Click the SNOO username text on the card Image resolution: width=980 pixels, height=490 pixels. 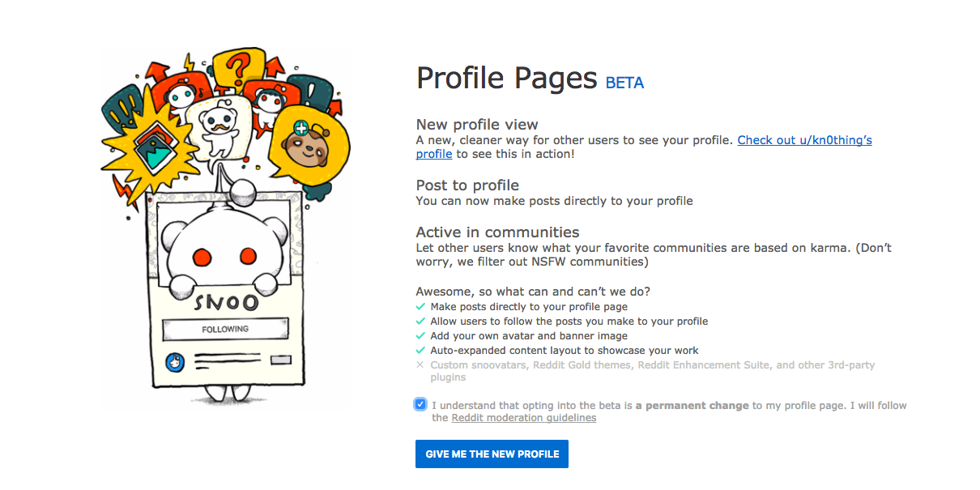225,302
